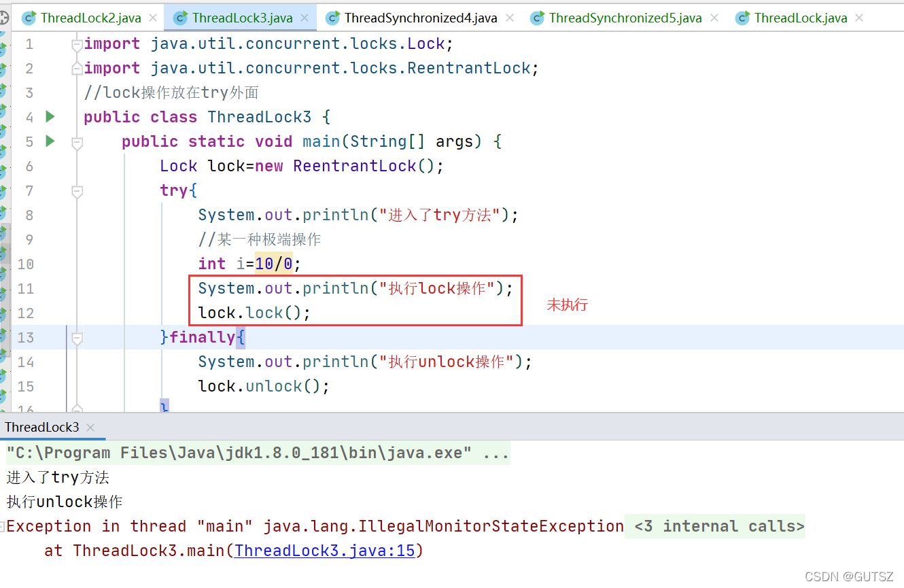Click ReentrantLock() constructor on line 6
Screen dimensions: 904x588
tap(364, 166)
